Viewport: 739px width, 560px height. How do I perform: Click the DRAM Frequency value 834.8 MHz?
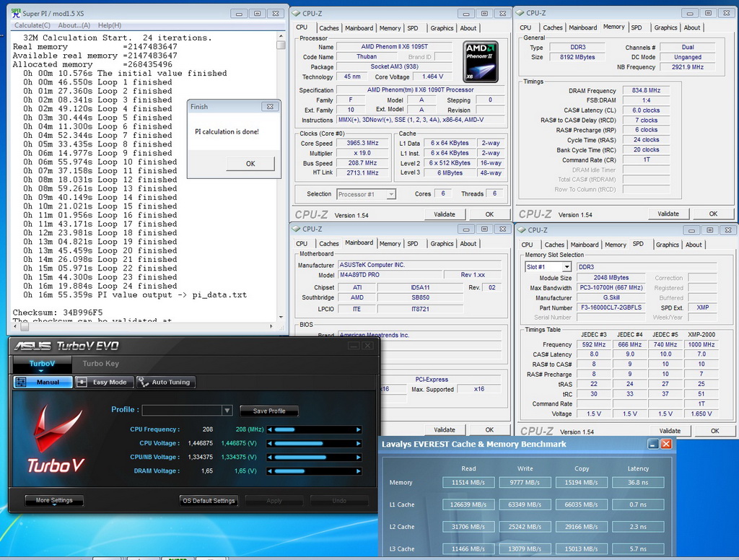pos(646,90)
